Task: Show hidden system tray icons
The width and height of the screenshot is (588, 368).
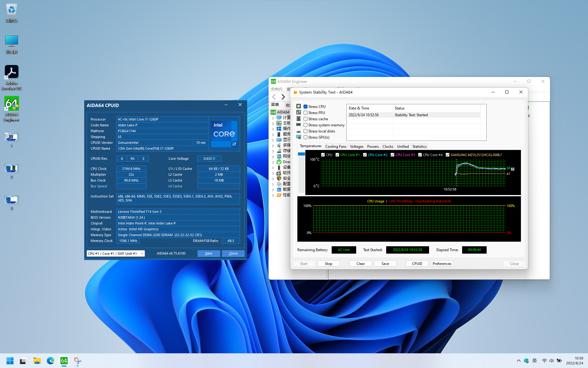Action: (518, 361)
